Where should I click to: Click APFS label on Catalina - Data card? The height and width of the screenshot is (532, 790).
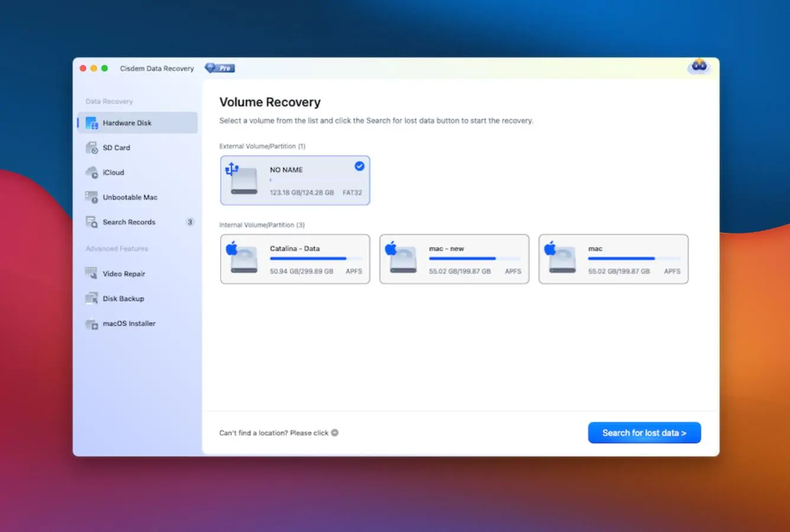coord(354,271)
